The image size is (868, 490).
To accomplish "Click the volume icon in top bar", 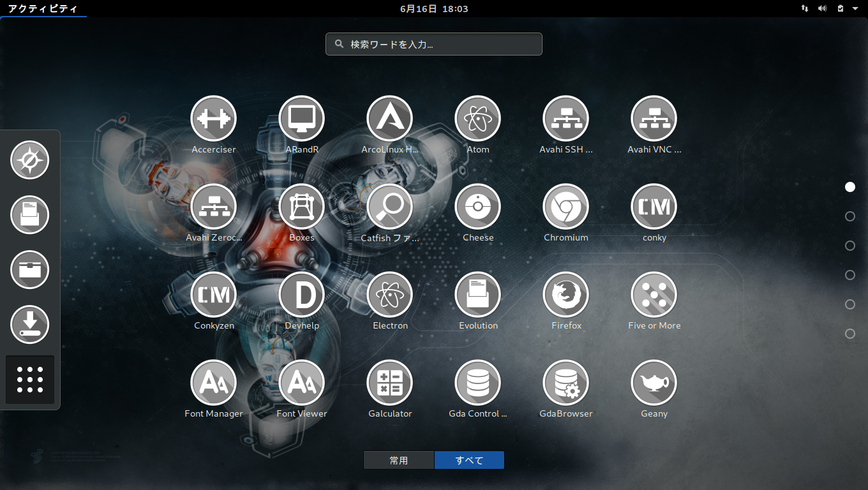I will click(x=823, y=8).
